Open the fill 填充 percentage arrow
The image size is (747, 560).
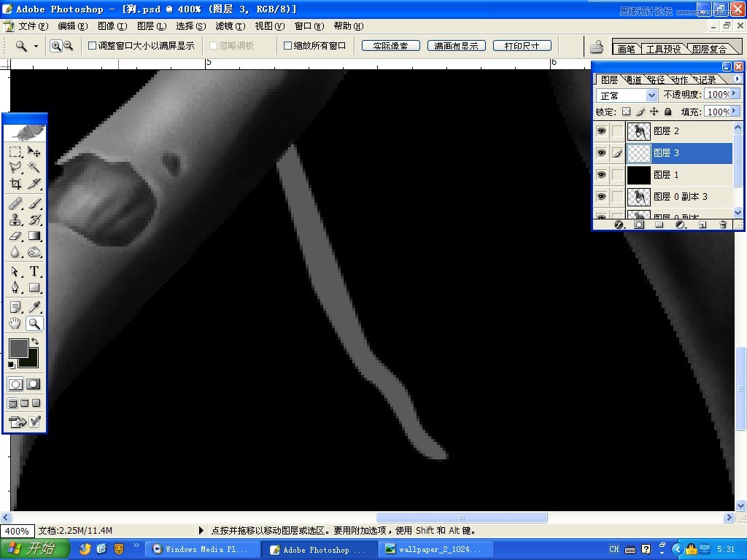[735, 111]
